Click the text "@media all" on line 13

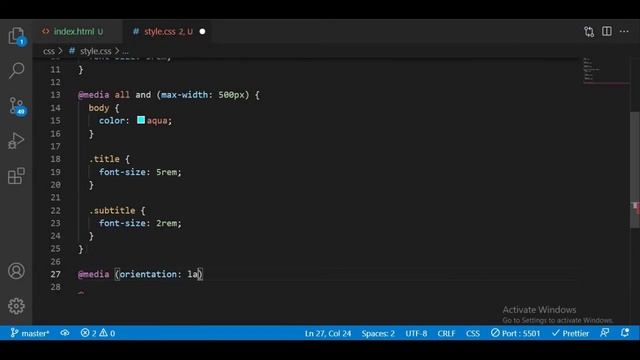[104, 95]
